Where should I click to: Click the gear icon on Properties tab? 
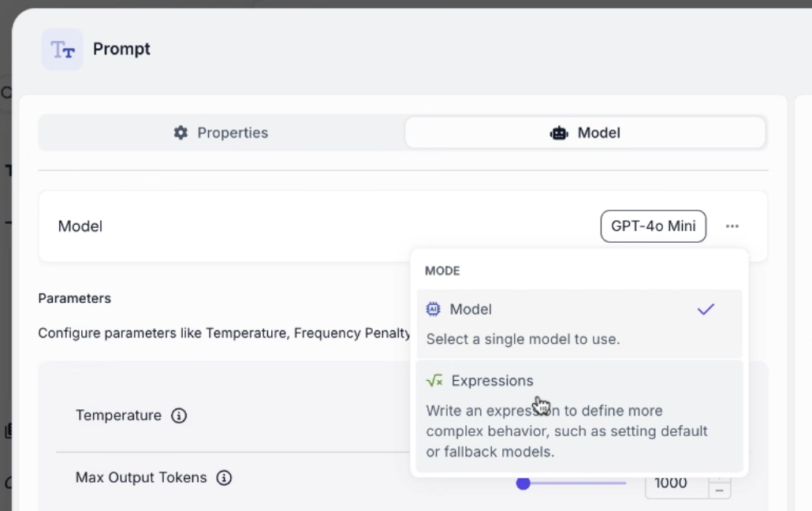[x=181, y=132]
